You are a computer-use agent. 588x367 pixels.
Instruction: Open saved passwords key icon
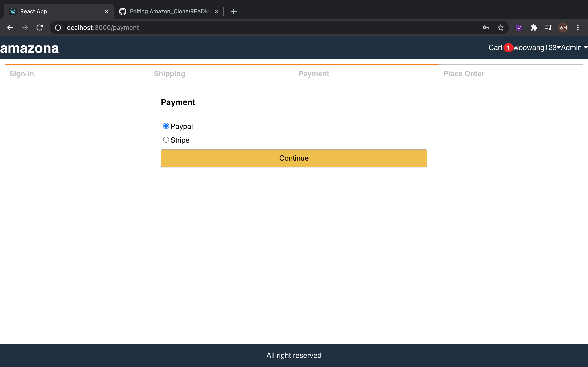point(486,28)
